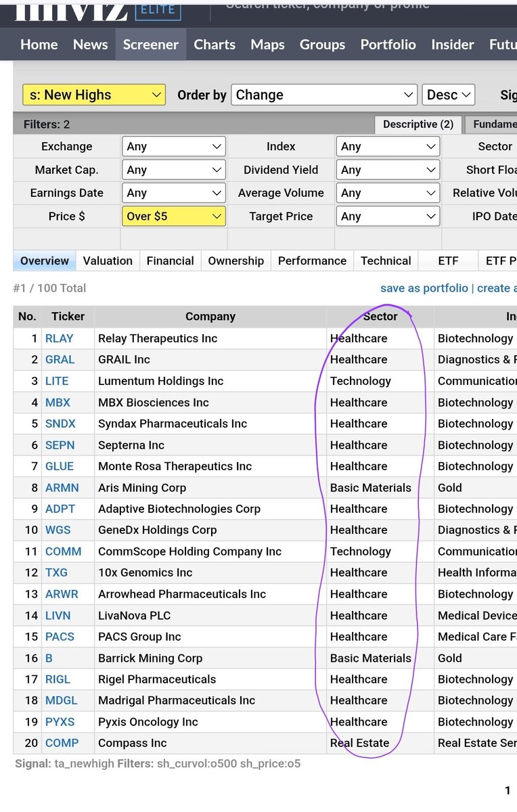The height and width of the screenshot is (812, 517).
Task: Switch to the Overview view tab
Action: click(x=45, y=261)
